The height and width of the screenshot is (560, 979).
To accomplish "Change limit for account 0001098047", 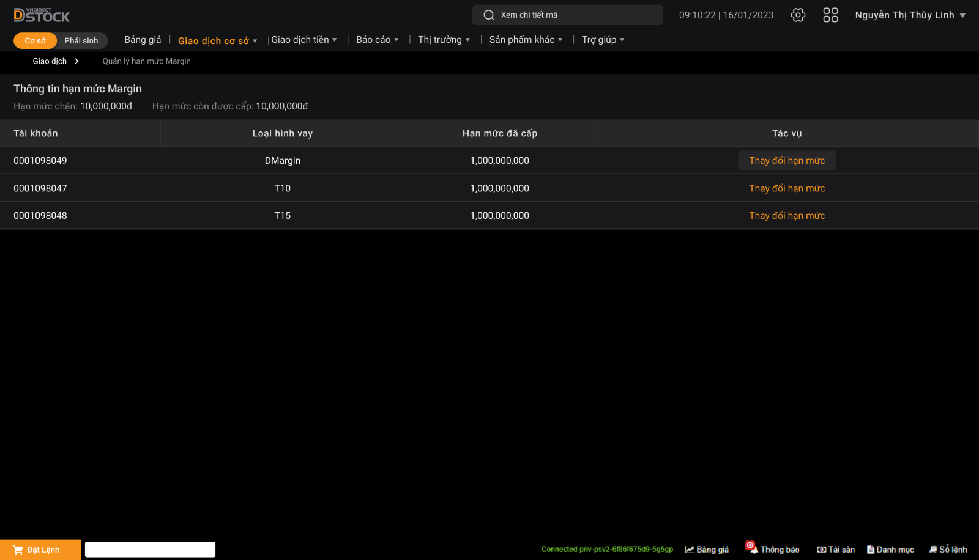I will coord(787,188).
